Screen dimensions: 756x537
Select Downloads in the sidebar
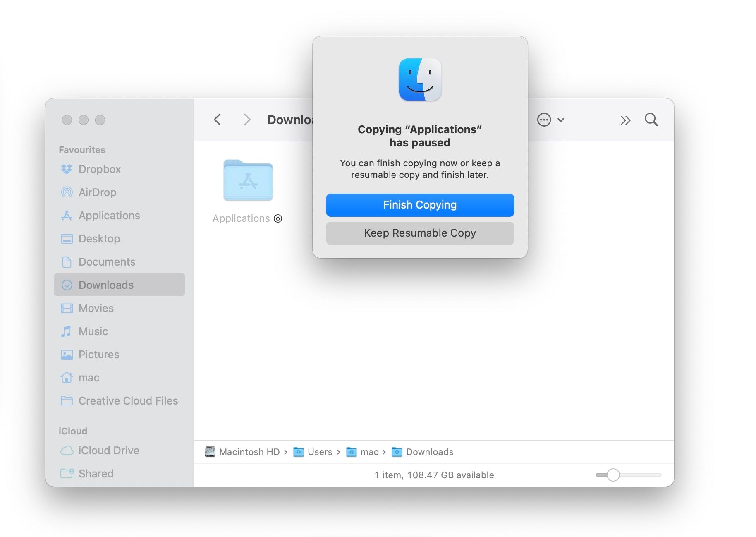tap(119, 285)
